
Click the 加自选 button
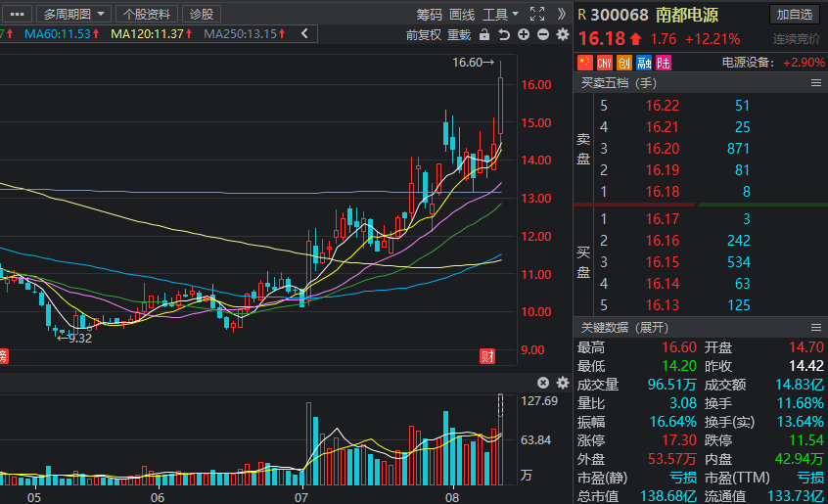[x=796, y=14]
